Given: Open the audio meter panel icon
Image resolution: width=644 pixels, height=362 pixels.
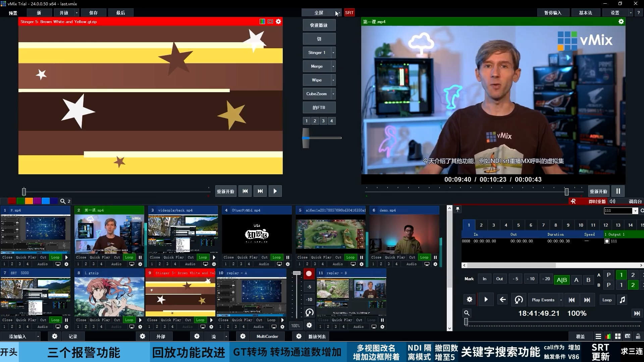Looking at the screenshot, I should tap(608, 336).
